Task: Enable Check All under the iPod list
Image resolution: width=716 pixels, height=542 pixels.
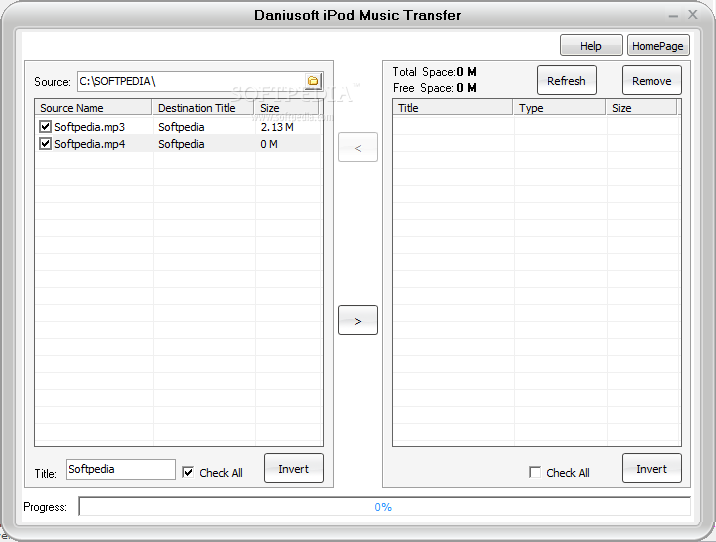Action: tap(535, 472)
